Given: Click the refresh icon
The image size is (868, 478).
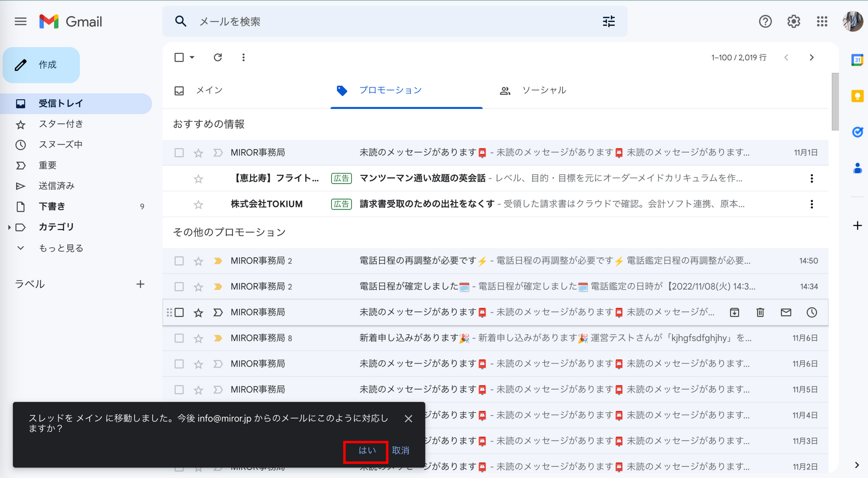Looking at the screenshot, I should tap(218, 57).
